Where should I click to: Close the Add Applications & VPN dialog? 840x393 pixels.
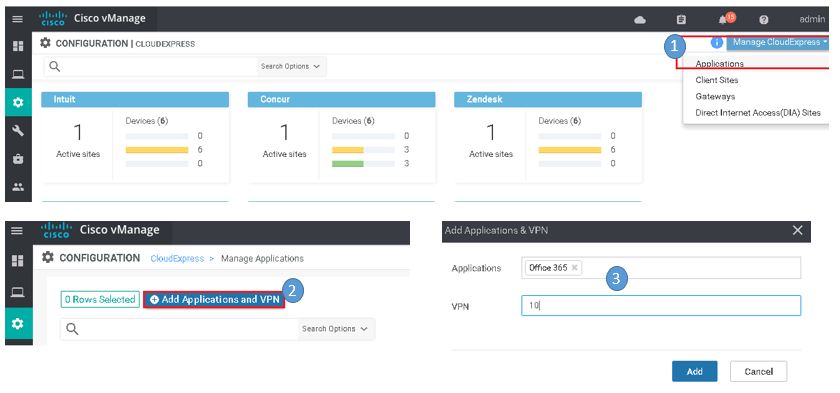pos(798,230)
